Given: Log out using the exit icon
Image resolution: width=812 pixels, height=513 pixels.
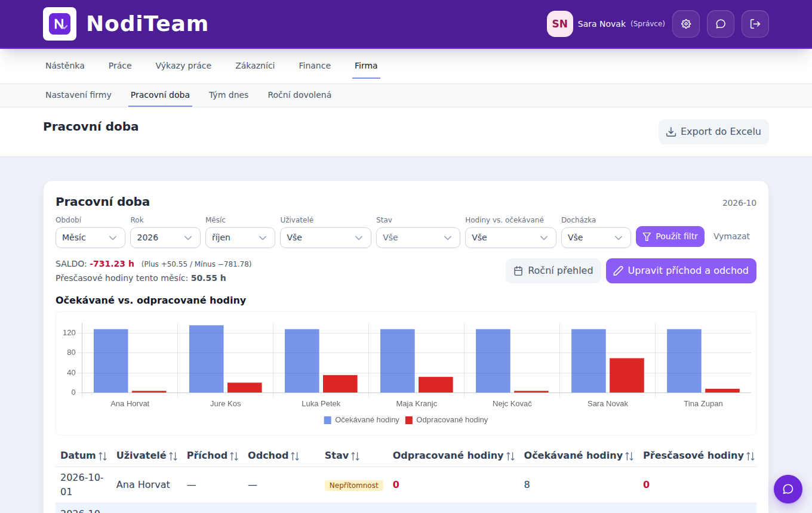Looking at the screenshot, I should coord(755,24).
